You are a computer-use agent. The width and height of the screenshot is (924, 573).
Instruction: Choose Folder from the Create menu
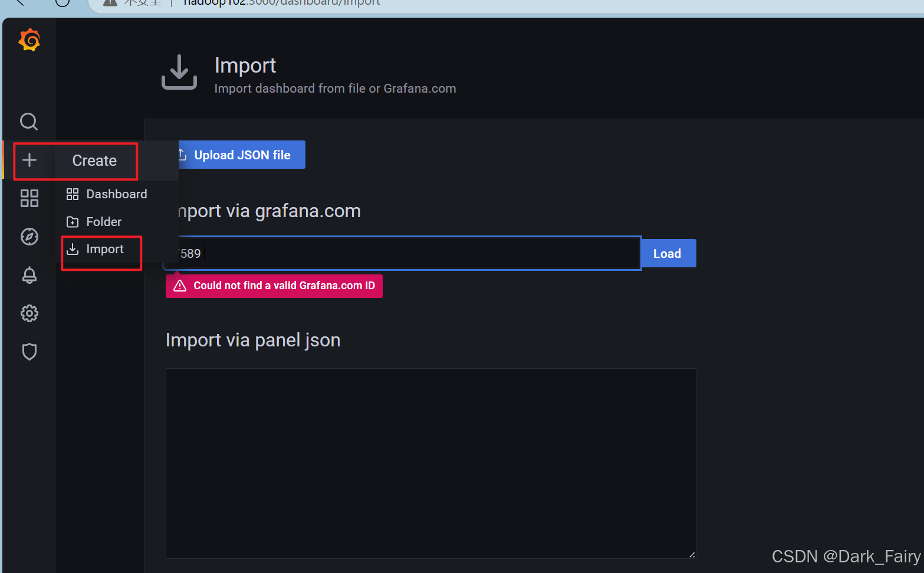[x=94, y=222]
